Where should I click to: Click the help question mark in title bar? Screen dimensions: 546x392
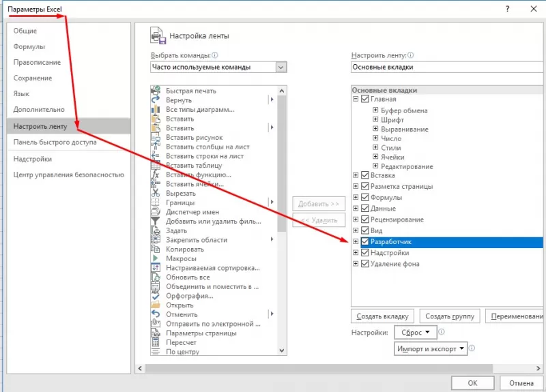pos(507,9)
